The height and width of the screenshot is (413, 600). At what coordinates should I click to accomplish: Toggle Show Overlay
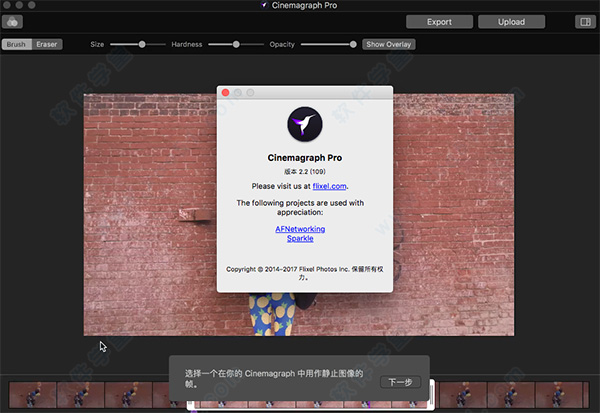388,44
